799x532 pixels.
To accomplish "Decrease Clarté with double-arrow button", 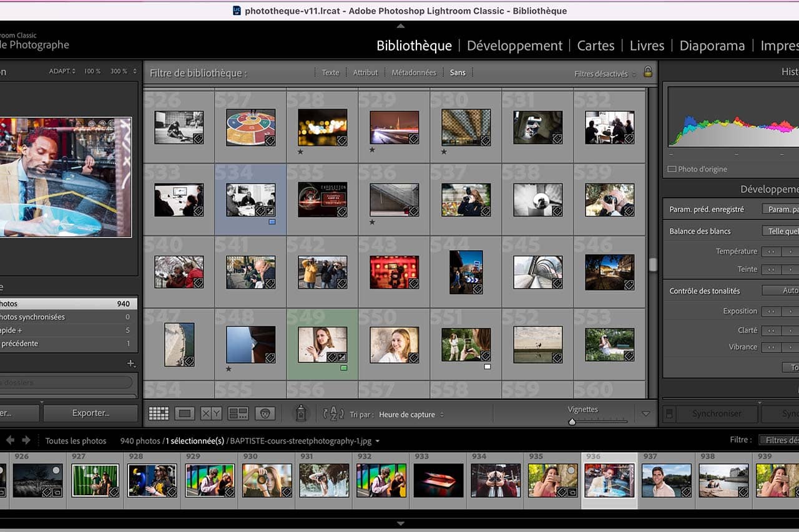I will (773, 331).
